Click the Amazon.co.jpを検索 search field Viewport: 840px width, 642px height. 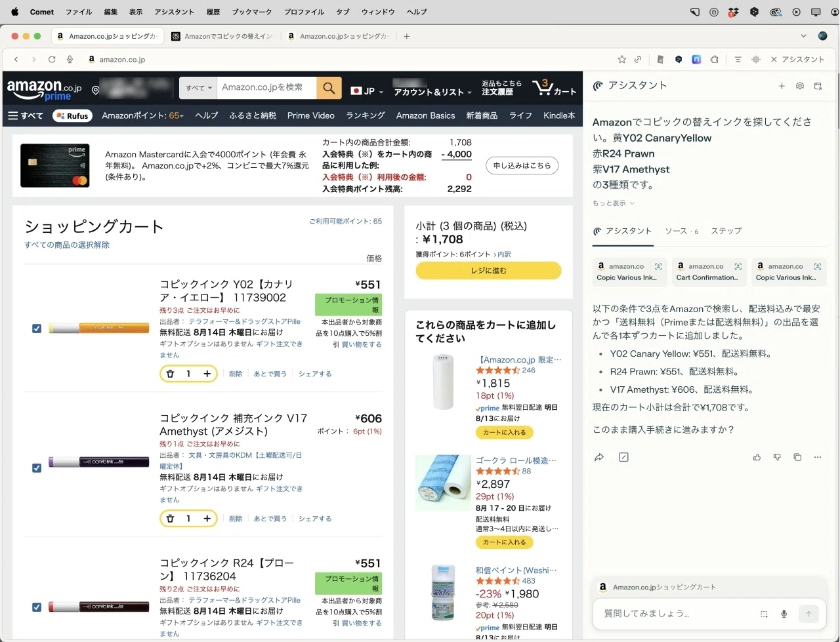click(x=266, y=88)
